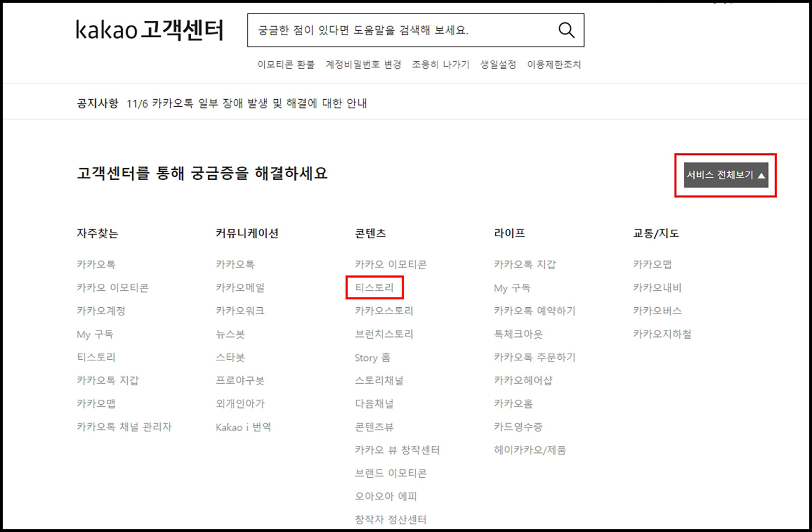Viewport: 812px width, 532px height.
Task: Open 카카오톡 under 자주찾는
Action: coord(96,264)
